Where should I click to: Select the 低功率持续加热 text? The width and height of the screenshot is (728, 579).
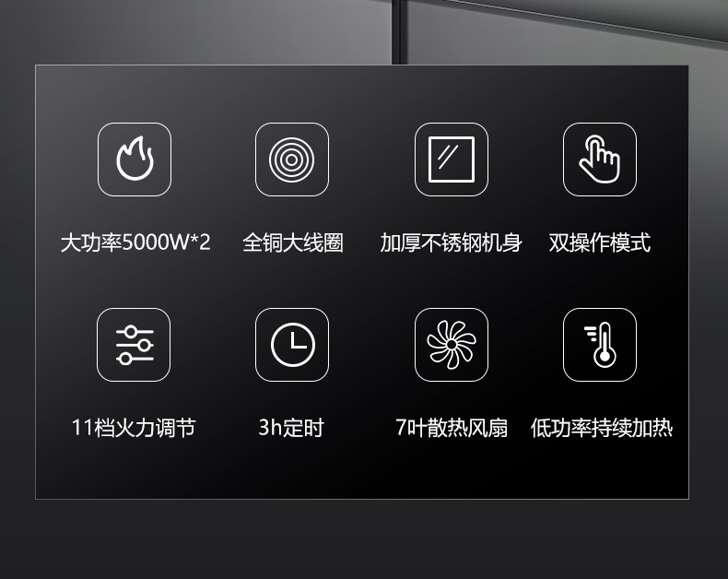tap(601, 428)
